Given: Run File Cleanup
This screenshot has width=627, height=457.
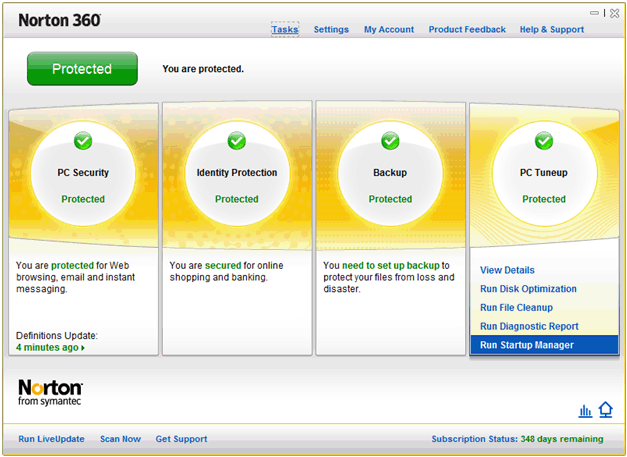Looking at the screenshot, I should (517, 308).
